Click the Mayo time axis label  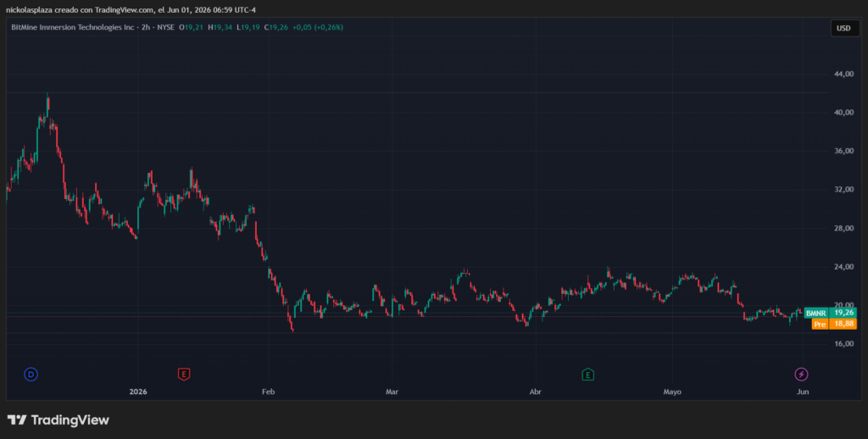click(x=672, y=392)
